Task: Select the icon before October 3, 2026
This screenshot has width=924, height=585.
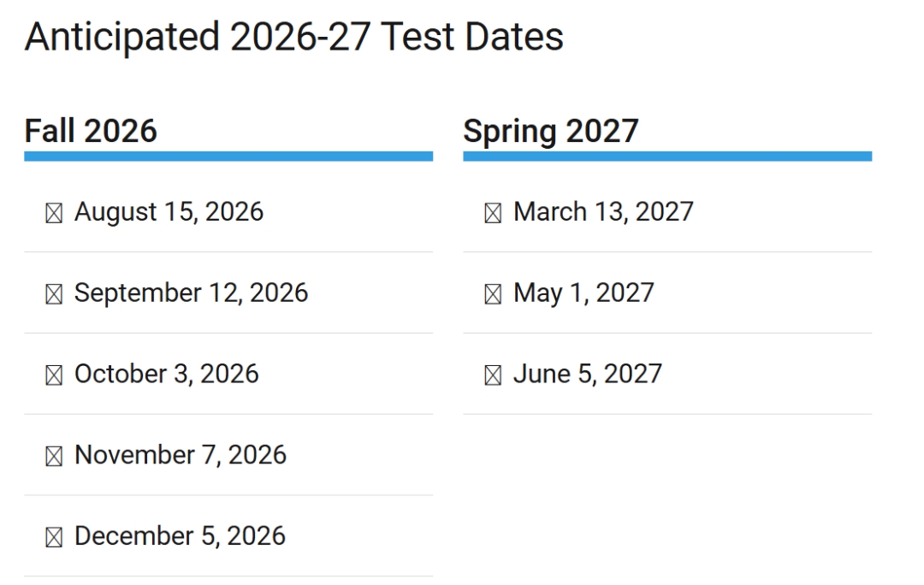Action: coord(54,376)
